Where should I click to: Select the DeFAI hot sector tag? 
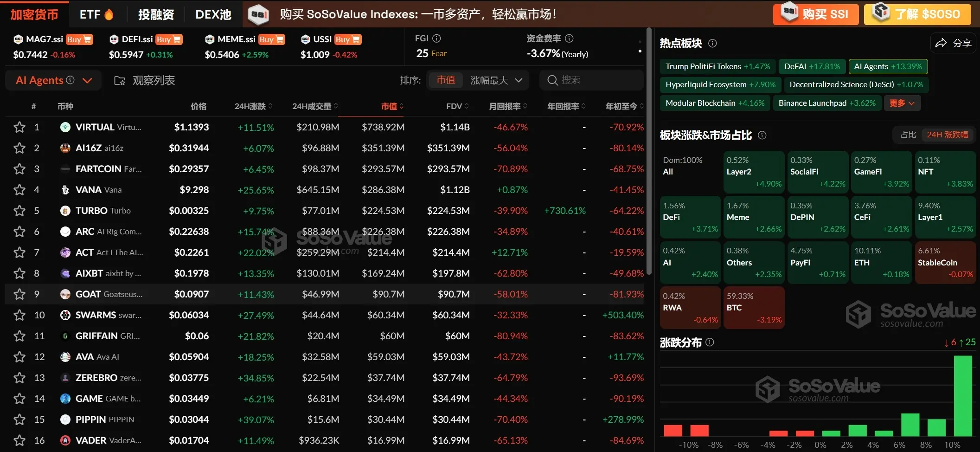[811, 66]
